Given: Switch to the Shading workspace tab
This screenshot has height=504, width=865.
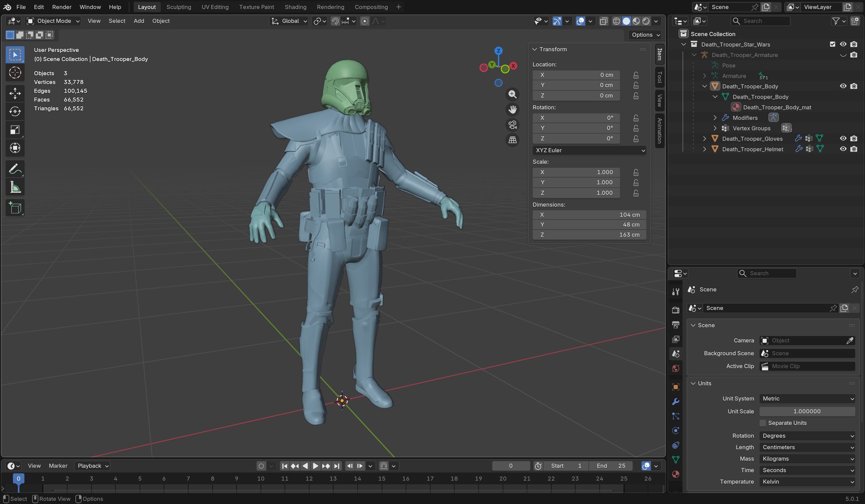Looking at the screenshot, I should (x=295, y=7).
